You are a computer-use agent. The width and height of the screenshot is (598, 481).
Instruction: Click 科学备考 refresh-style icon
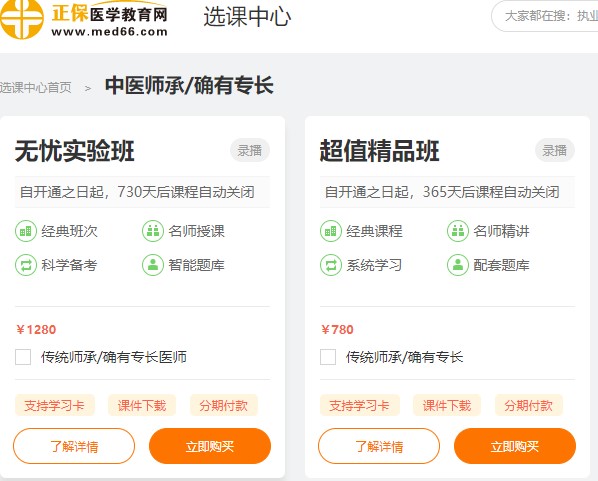pos(26,265)
